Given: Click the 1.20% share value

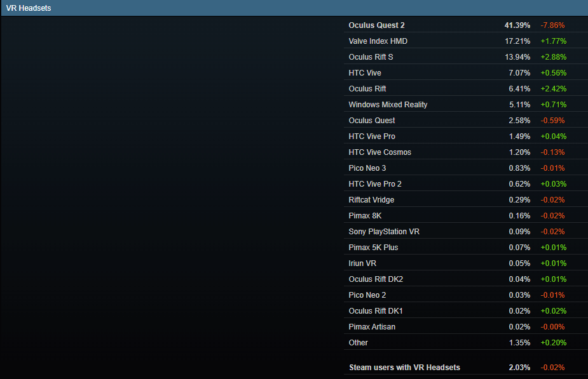Looking at the screenshot, I should (519, 152).
